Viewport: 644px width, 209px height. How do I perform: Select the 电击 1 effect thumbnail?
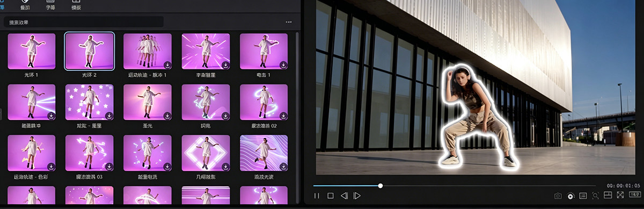tap(264, 52)
